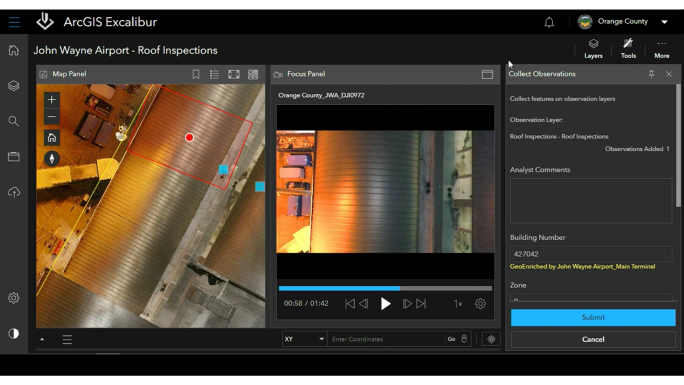684x385 pixels.
Task: Cancel the observation collection
Action: pos(593,339)
